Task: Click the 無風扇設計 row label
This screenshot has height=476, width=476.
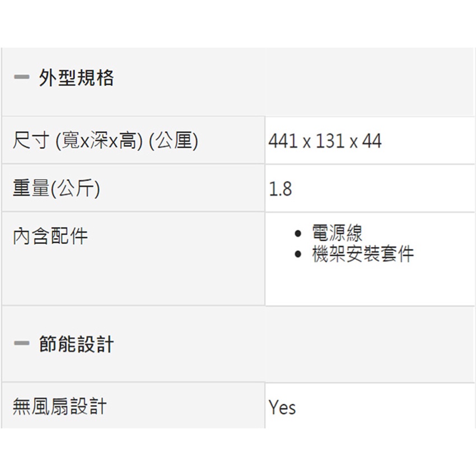Action: [x=59, y=406]
